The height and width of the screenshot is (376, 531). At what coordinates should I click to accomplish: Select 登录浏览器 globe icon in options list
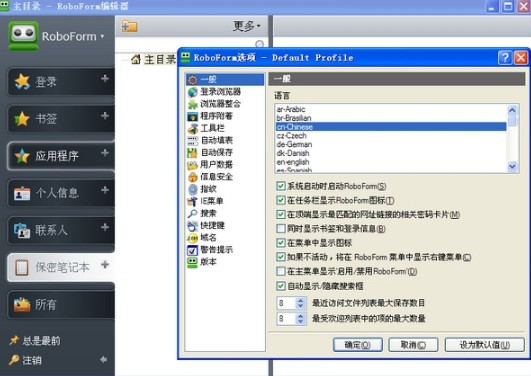192,92
